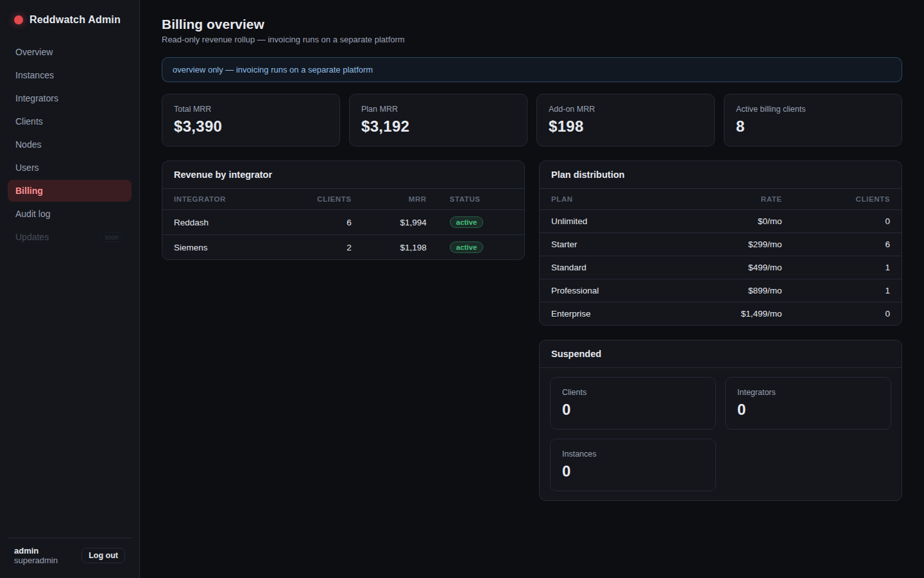Click the Plan distribution heading
Viewport: 924px width, 578px height.
tap(588, 175)
